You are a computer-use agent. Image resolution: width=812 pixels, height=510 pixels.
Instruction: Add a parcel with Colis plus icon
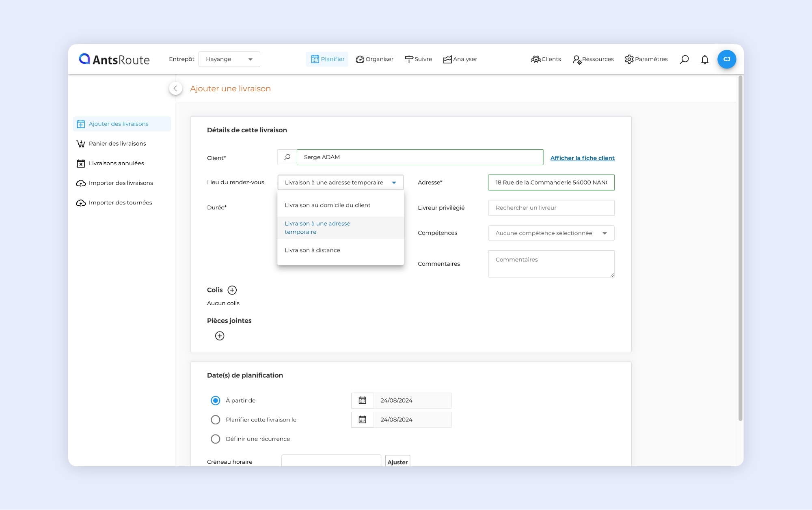[x=232, y=290]
